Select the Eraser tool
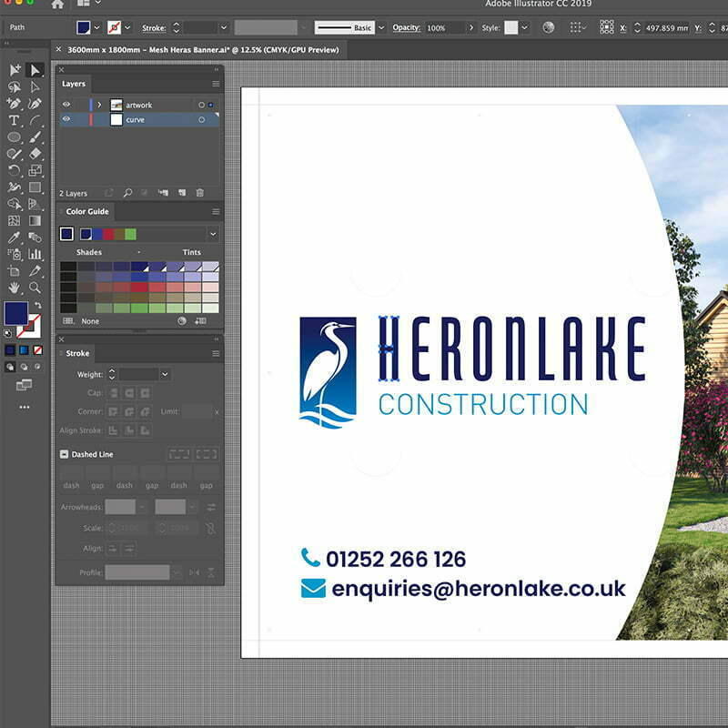Screen dimensions: 728x728 [35, 154]
